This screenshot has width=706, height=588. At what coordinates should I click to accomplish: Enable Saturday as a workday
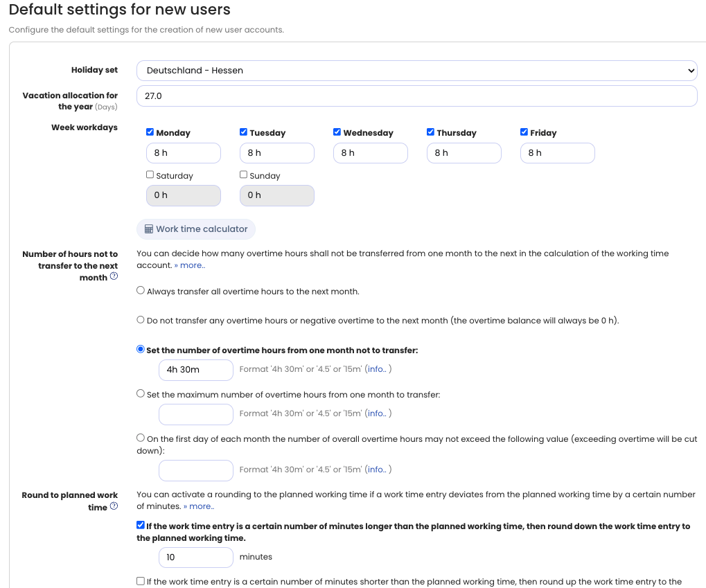[x=150, y=175]
